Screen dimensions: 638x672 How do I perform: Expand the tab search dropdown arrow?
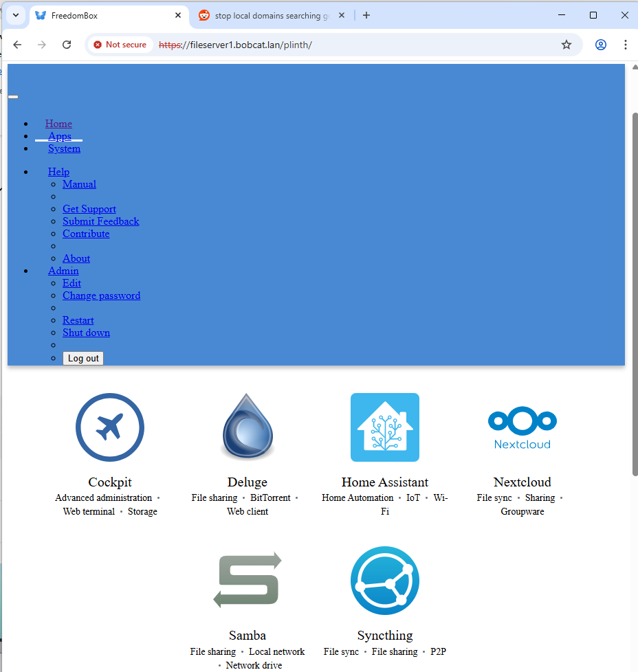click(15, 15)
